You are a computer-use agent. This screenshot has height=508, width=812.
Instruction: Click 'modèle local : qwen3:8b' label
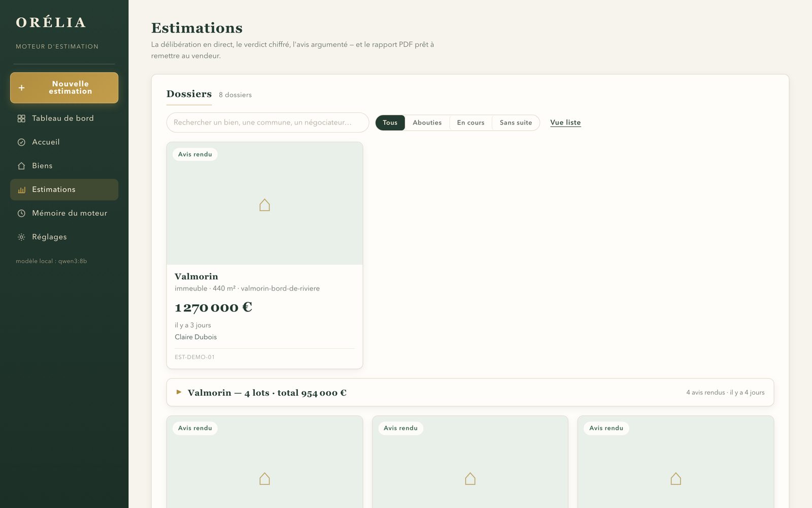tap(51, 261)
